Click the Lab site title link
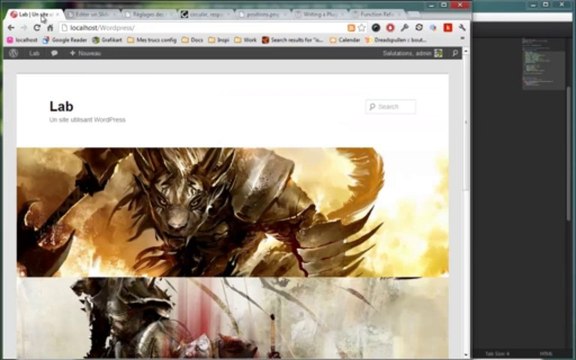This screenshot has width=576, height=360. pos(61,106)
